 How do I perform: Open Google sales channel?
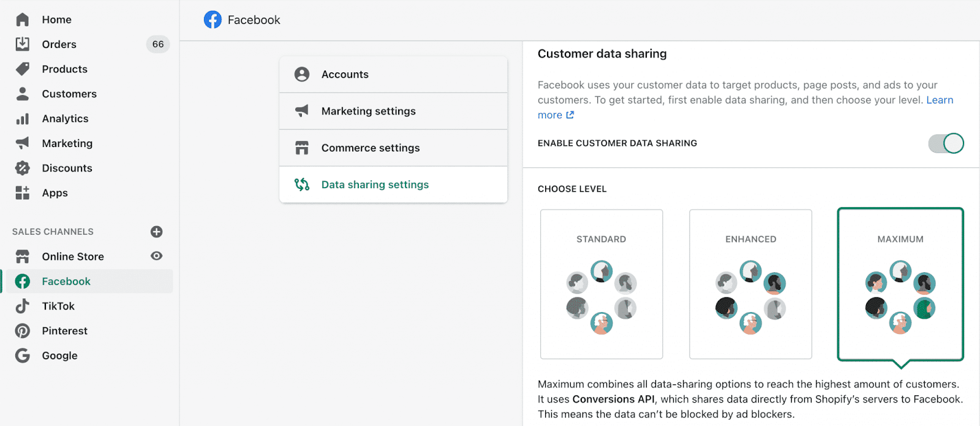click(59, 356)
